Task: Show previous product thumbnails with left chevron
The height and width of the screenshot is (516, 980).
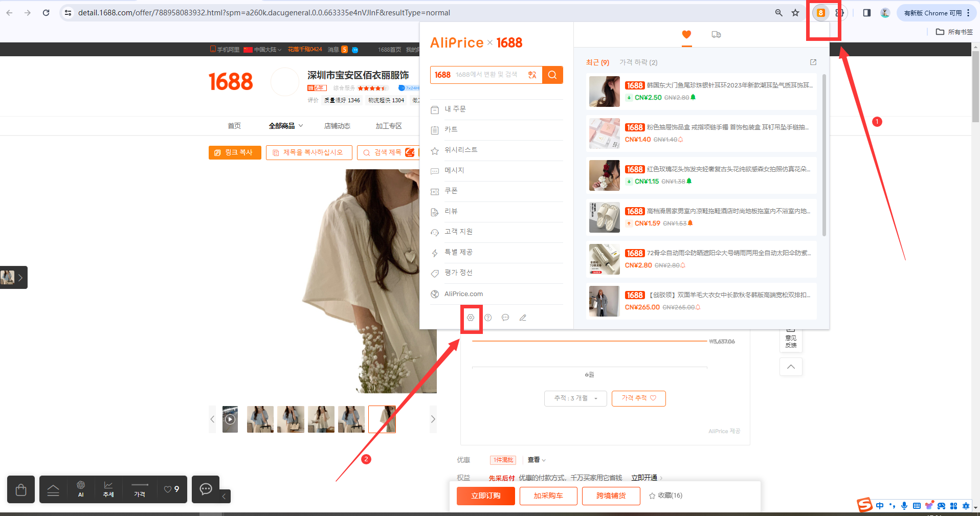Action: [x=213, y=419]
